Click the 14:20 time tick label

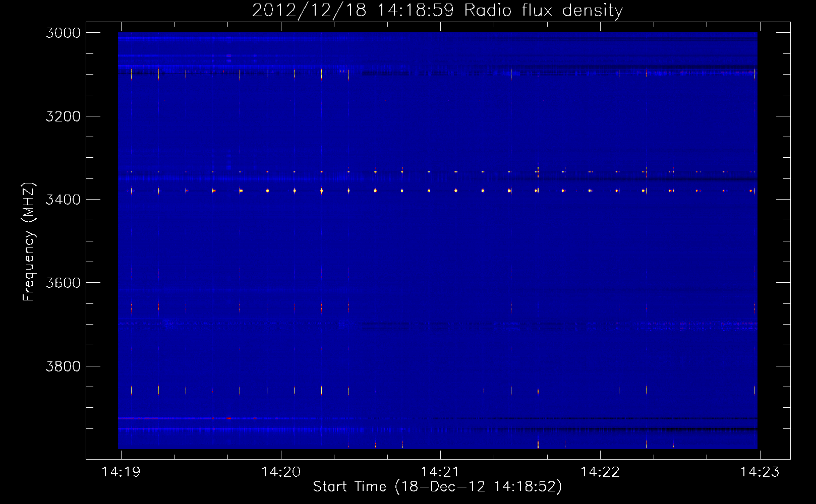281,472
